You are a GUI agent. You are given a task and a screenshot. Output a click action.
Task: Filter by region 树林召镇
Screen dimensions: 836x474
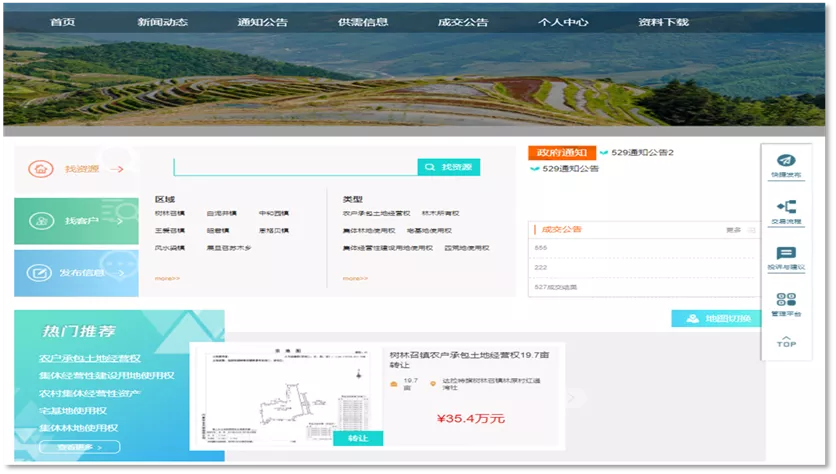170,213
